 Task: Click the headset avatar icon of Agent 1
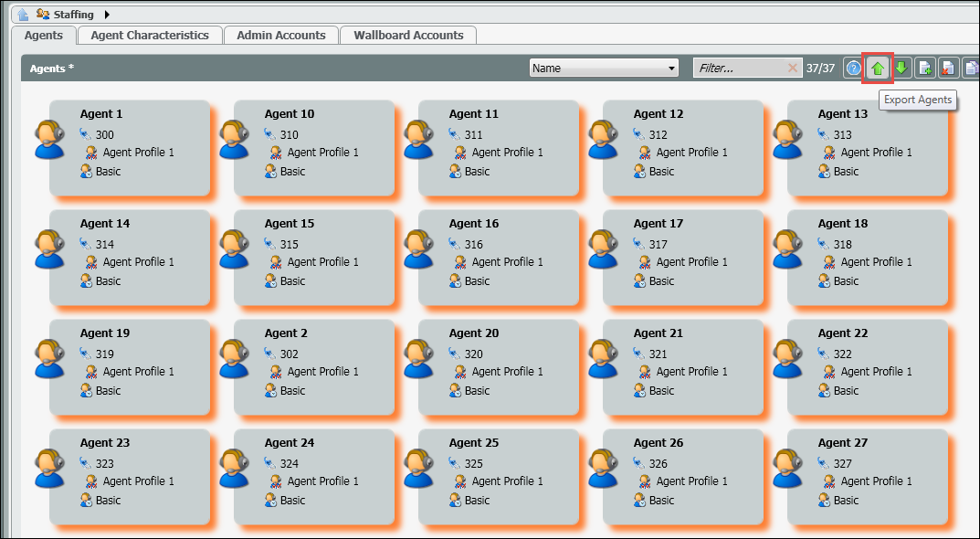(x=49, y=140)
